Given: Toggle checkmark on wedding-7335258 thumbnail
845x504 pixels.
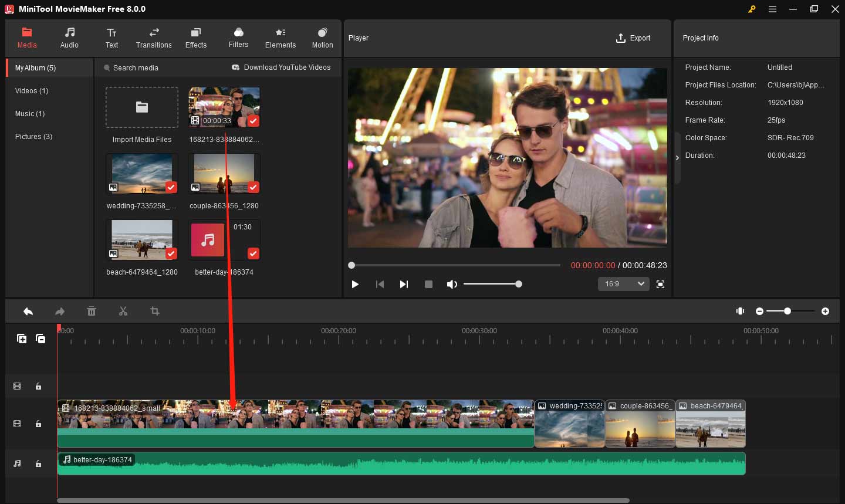Looking at the screenshot, I should [171, 187].
